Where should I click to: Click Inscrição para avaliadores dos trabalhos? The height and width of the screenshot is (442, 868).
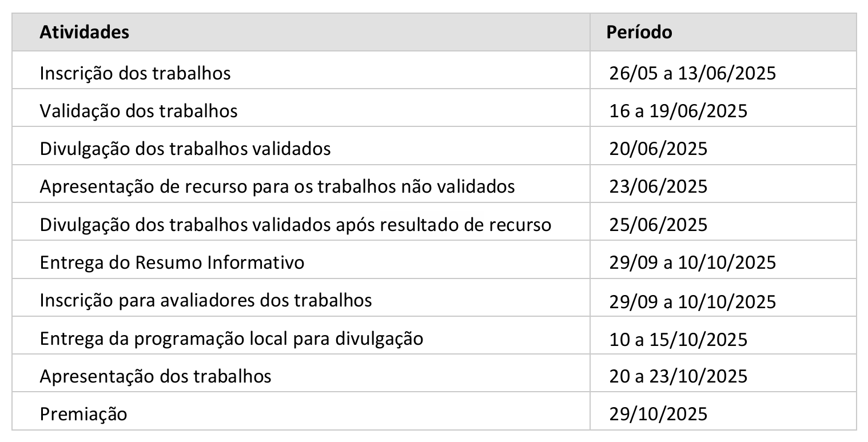pyautogui.click(x=206, y=300)
